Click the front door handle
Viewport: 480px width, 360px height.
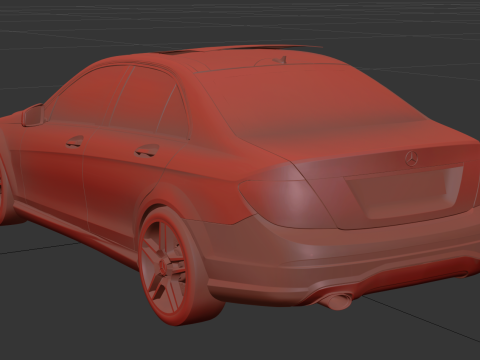pyautogui.click(x=75, y=141)
